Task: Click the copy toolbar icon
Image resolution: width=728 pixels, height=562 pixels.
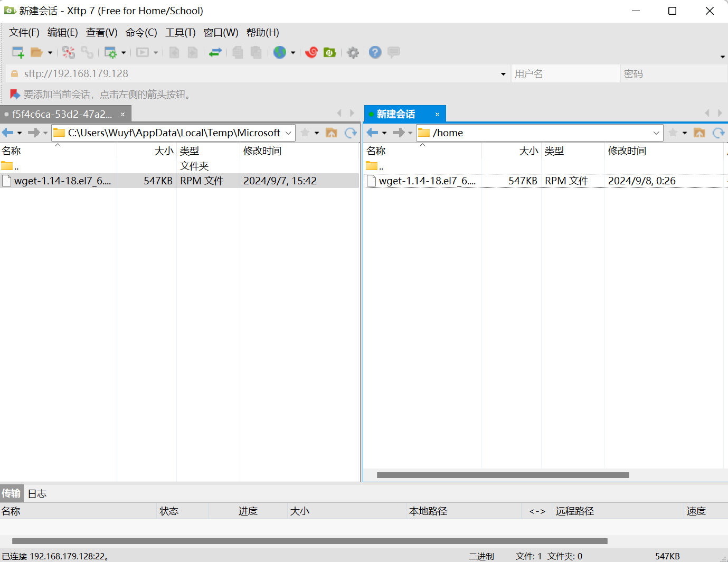Action: 238,52
